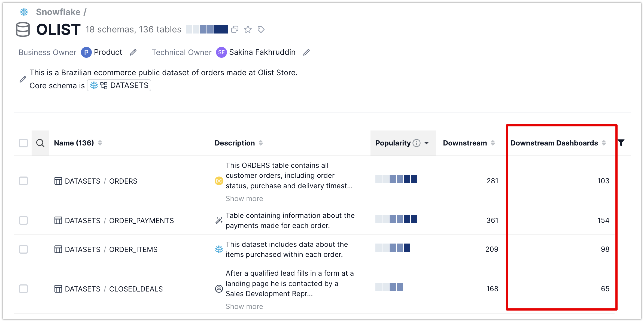
Task: Edit the database description pencil icon
Action: coord(23,79)
